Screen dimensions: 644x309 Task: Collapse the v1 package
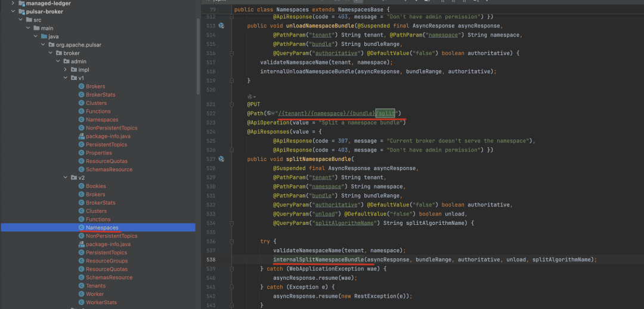(x=66, y=78)
